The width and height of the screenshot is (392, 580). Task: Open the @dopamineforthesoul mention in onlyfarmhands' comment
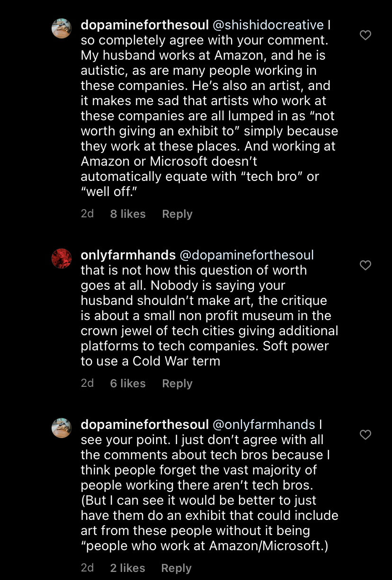coord(247,255)
